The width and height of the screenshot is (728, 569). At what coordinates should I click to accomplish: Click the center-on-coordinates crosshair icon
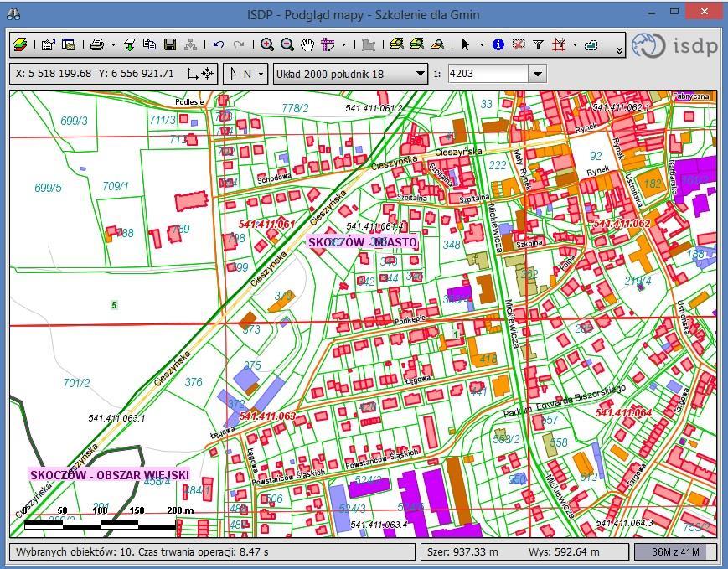pyautogui.click(x=207, y=74)
